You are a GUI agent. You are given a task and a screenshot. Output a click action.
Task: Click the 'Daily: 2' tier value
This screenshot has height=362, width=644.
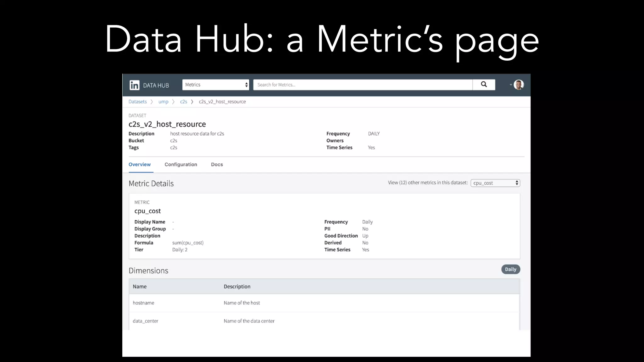click(180, 250)
